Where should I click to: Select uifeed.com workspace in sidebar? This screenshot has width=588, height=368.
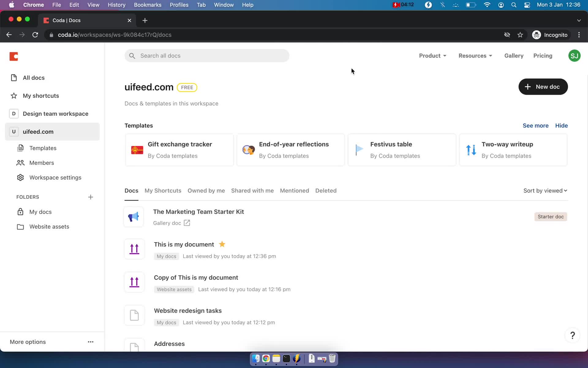52,132
